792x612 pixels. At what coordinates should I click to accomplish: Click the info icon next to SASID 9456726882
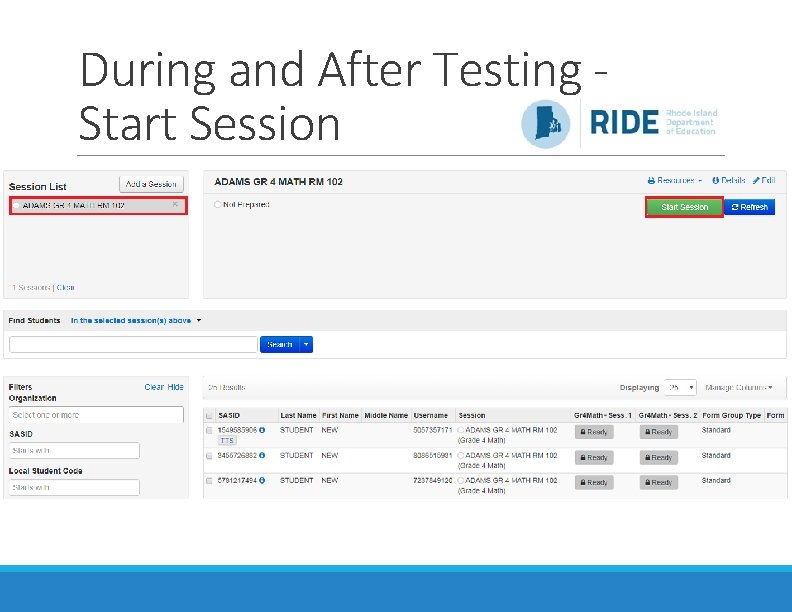pyautogui.click(x=263, y=456)
